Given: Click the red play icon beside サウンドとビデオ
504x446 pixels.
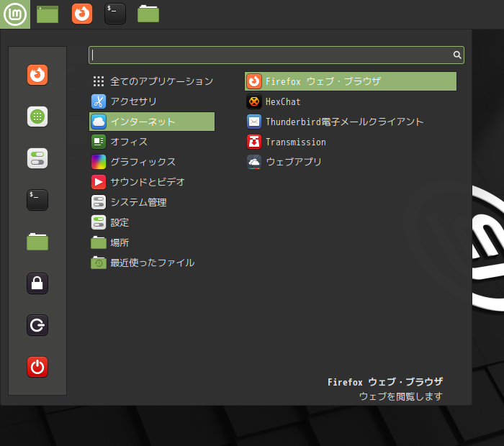Looking at the screenshot, I should pyautogui.click(x=99, y=182).
